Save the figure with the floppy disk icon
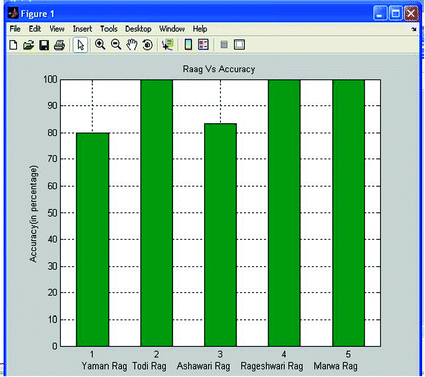 pyautogui.click(x=44, y=45)
